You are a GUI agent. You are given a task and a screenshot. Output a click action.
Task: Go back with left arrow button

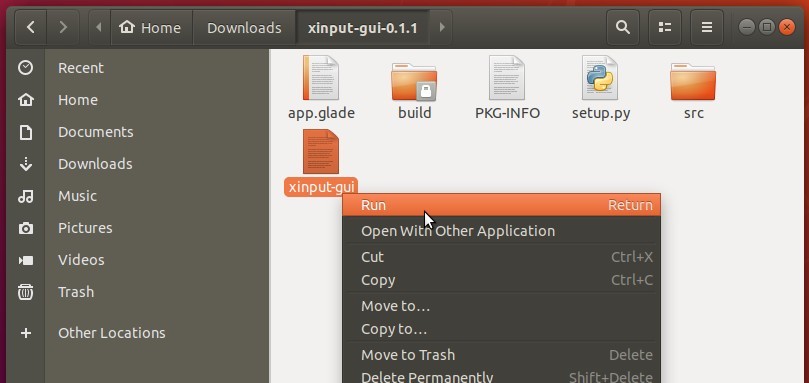click(31, 27)
